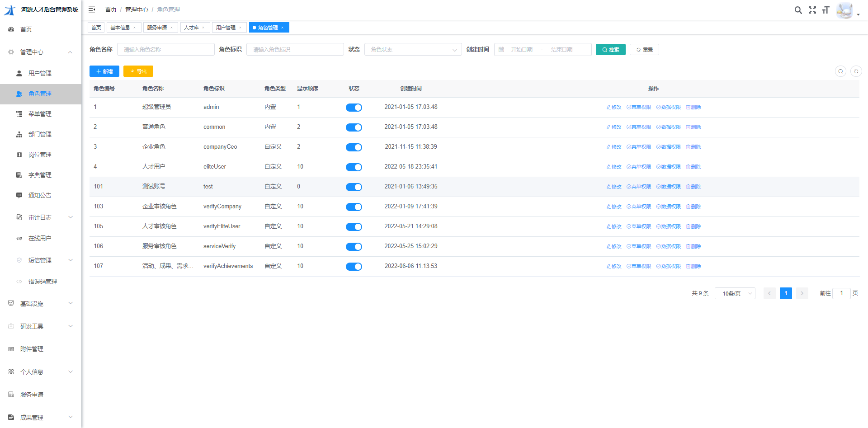Screen dimensions: 868x428
Task: Delete the 普通角色 row
Action: pos(693,127)
